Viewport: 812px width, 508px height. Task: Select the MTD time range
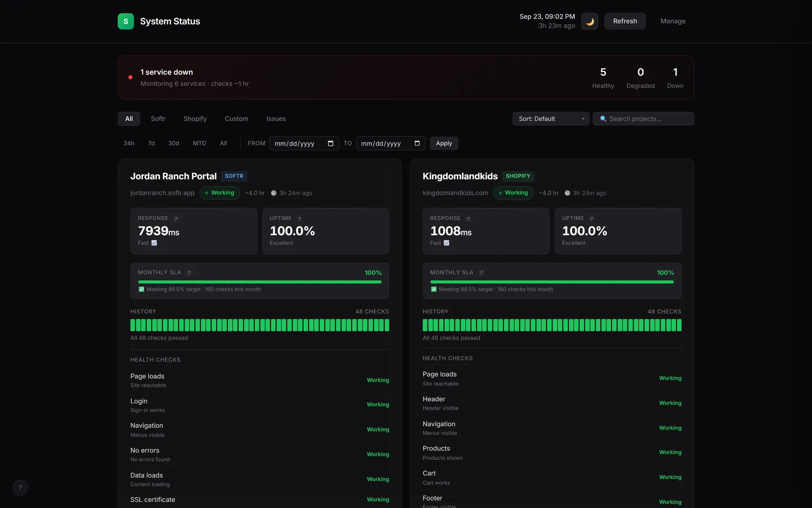pyautogui.click(x=199, y=143)
